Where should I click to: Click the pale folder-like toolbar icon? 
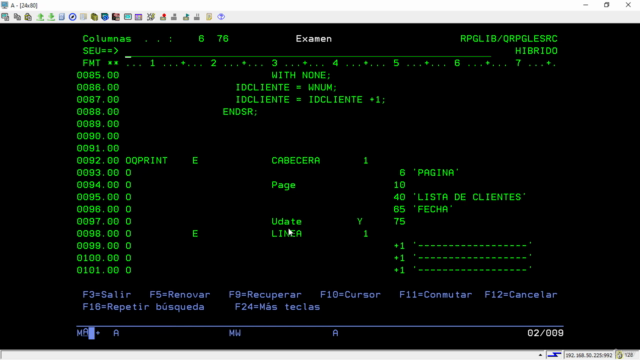83,17
